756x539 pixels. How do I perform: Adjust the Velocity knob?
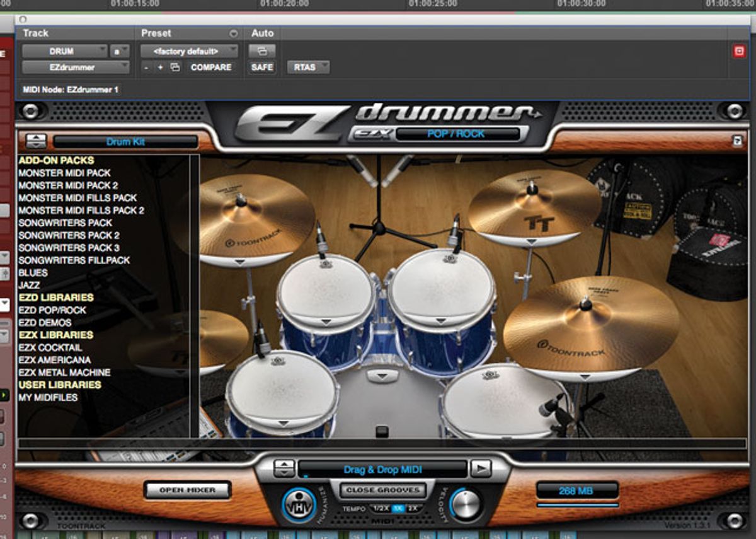[x=466, y=504]
